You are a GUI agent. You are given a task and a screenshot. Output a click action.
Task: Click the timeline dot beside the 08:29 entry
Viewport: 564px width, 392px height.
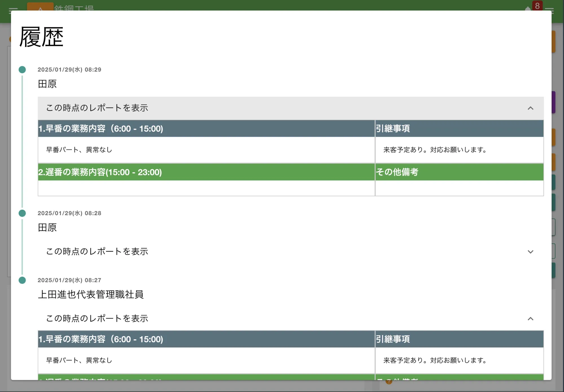click(22, 69)
